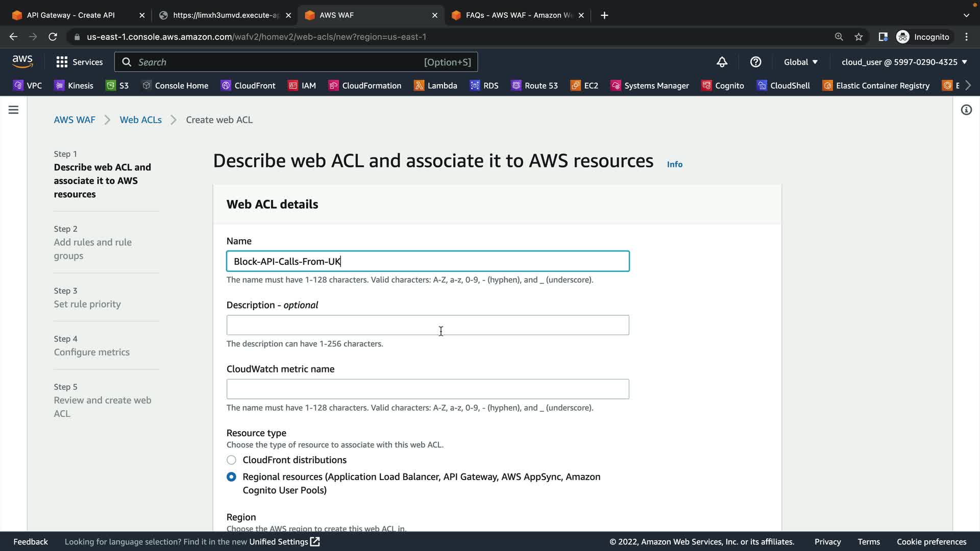Open the Info link beside the heading

[x=674, y=164]
